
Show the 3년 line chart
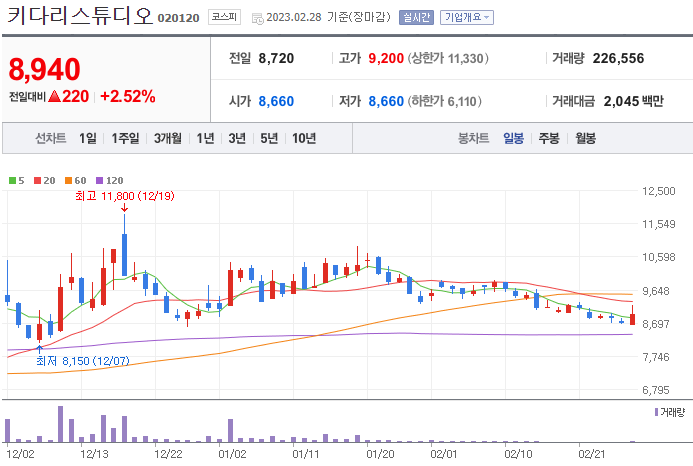(237, 138)
